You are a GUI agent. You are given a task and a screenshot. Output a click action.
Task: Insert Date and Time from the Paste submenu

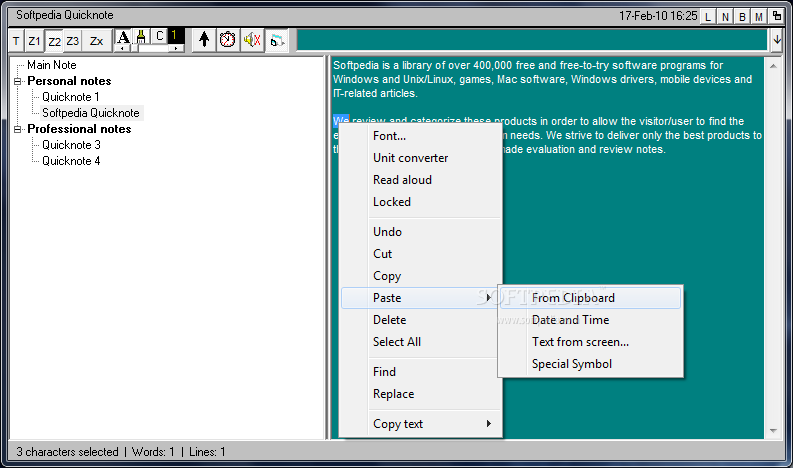click(x=590, y=320)
